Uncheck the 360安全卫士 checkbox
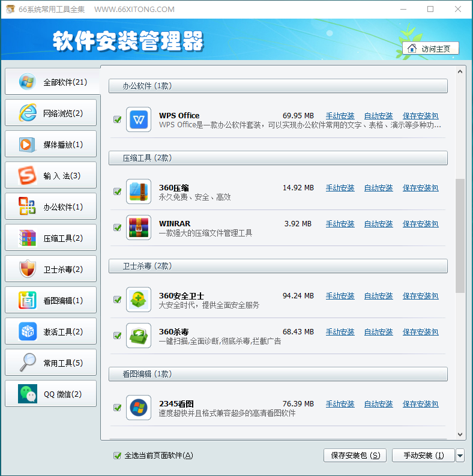Viewport: 473px width, 476px height. click(118, 300)
